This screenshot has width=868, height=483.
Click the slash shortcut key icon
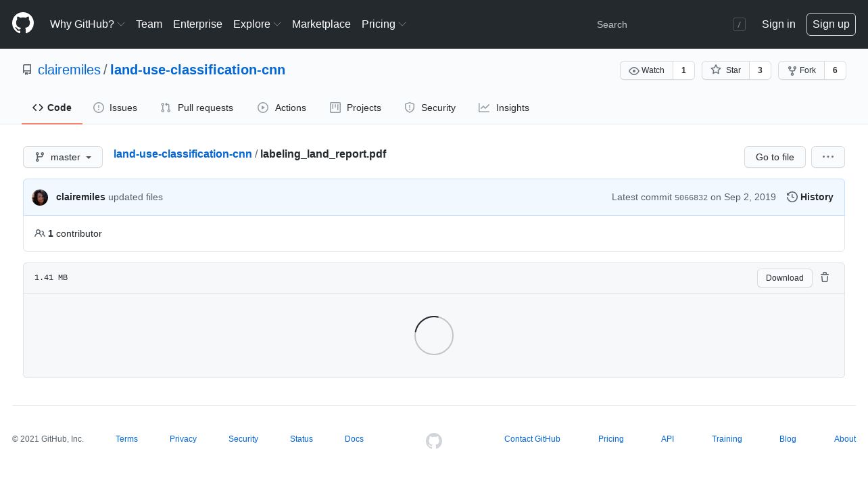(x=739, y=24)
